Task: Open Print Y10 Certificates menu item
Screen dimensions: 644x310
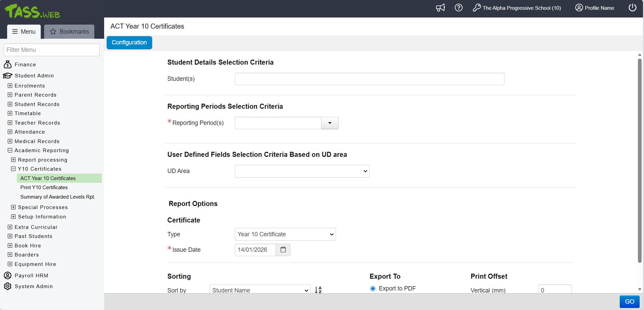Action: pos(44,187)
